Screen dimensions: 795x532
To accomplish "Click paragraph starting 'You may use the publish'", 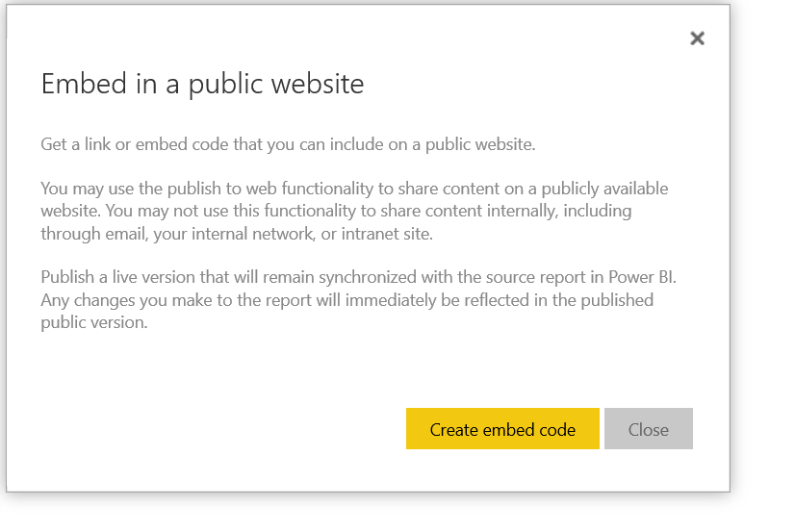I will [354, 211].
